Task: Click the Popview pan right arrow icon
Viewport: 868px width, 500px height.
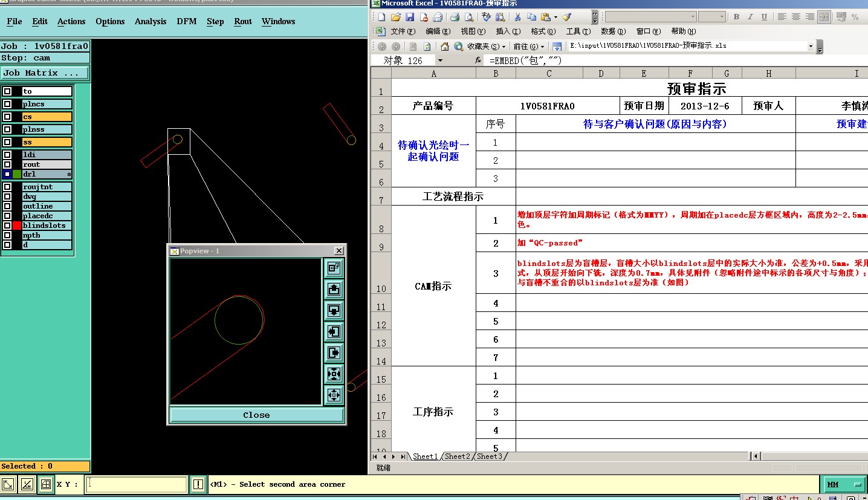Action: [x=334, y=352]
